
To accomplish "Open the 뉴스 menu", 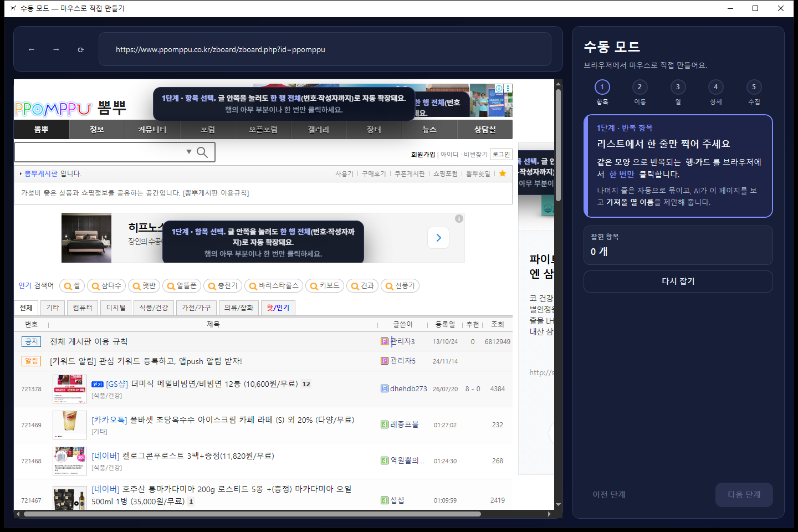I will pyautogui.click(x=429, y=130).
